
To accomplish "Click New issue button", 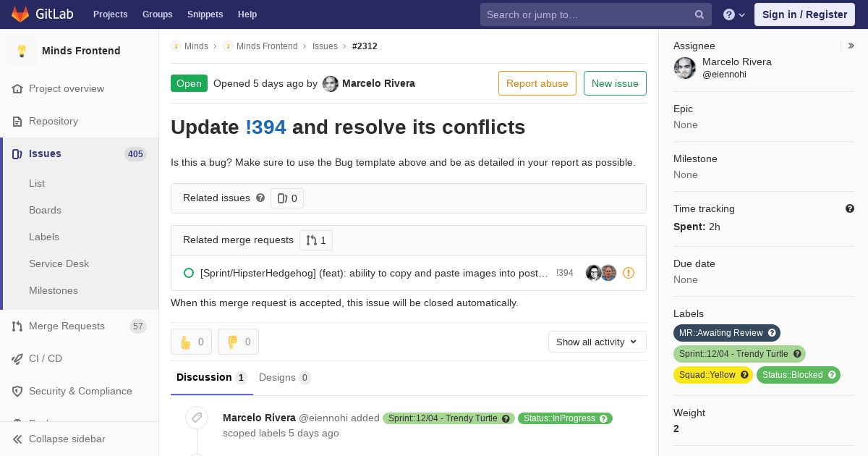I will pos(615,83).
